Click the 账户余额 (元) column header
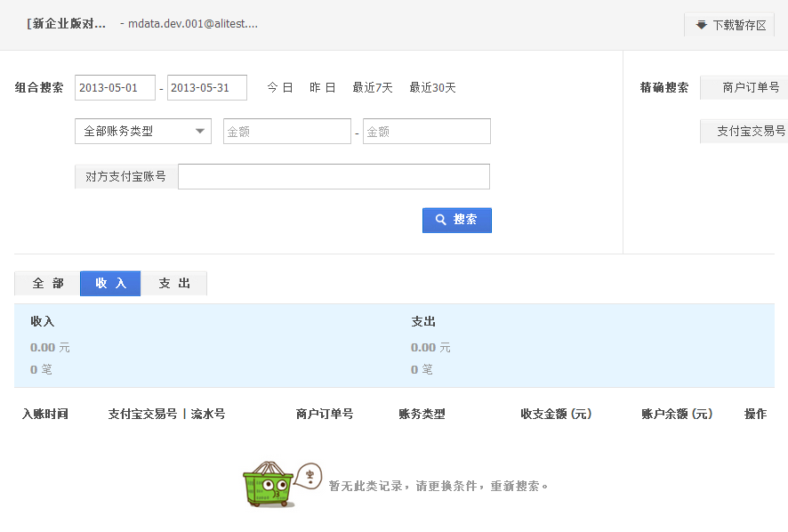788x532 pixels. click(677, 414)
